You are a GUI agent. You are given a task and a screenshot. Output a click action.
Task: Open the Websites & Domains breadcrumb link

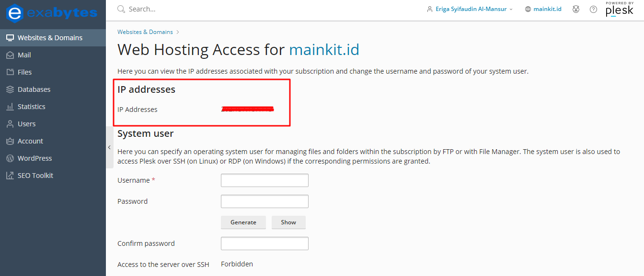pyautogui.click(x=145, y=32)
